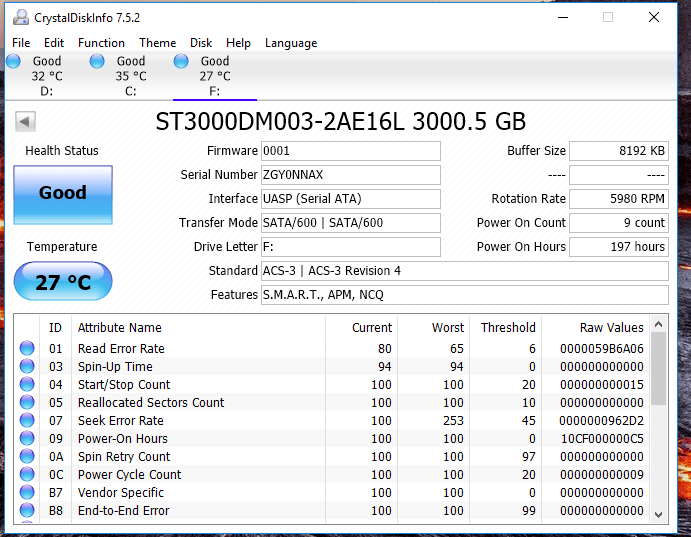Open the Theme menu

pyautogui.click(x=157, y=43)
